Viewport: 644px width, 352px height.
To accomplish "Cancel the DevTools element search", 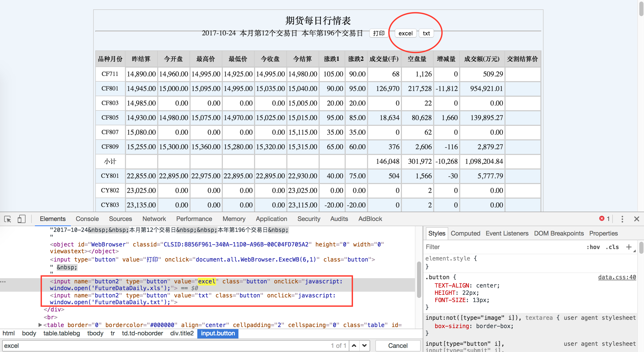I will click(398, 346).
